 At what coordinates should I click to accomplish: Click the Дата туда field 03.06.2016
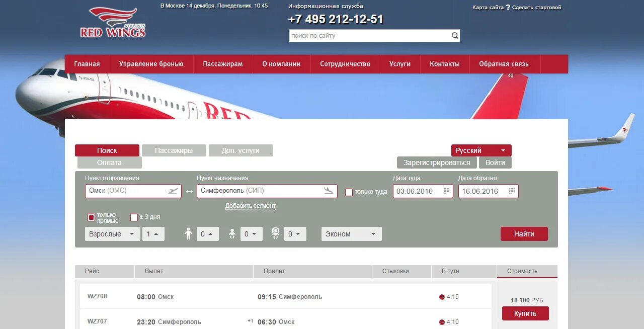(x=423, y=191)
